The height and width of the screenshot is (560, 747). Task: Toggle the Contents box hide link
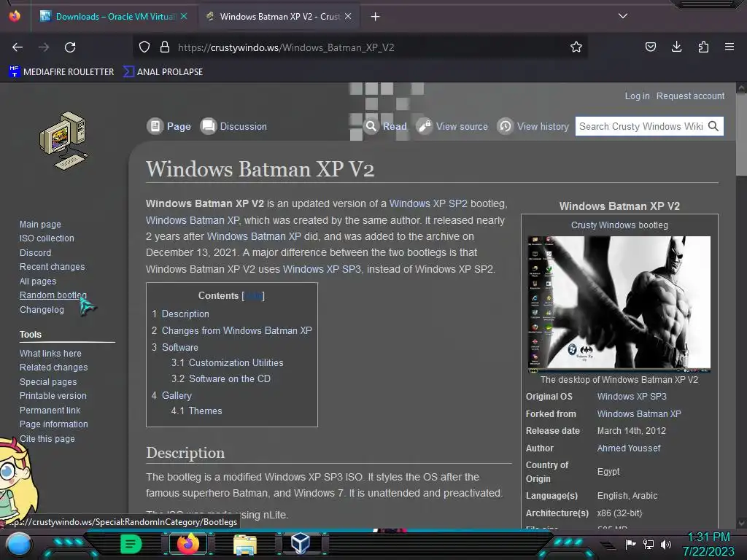pos(253,296)
